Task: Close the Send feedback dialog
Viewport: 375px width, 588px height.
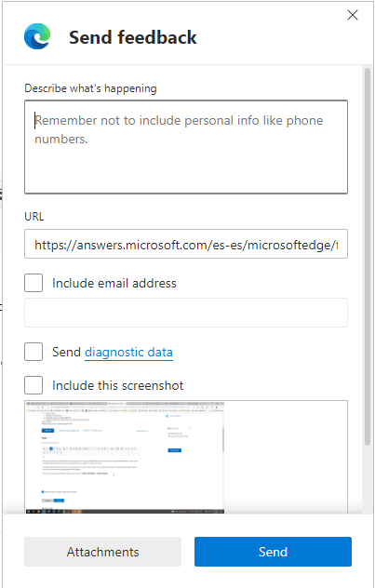Action: 352,15
